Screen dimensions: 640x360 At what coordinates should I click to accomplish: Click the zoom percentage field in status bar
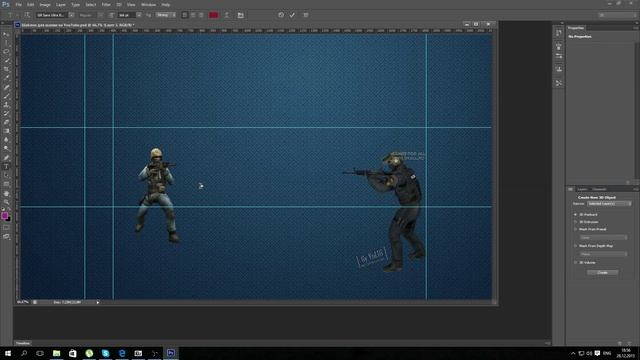point(23,302)
